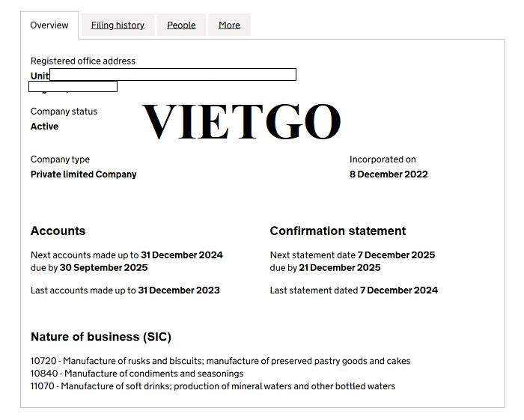Screen dimensions: 524x420
Task: Click the 8 December 2022 incorporation date
Action: [x=389, y=174]
